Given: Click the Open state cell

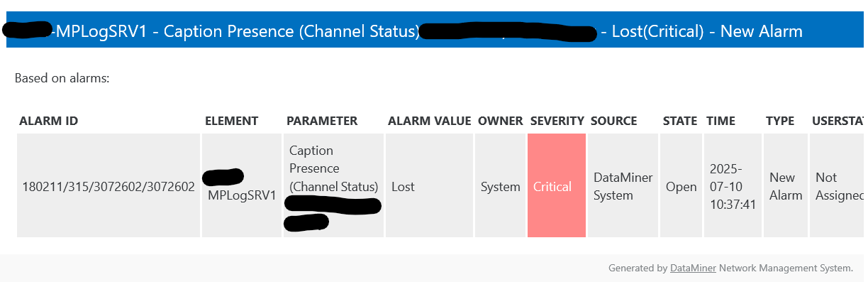Looking at the screenshot, I should [x=681, y=185].
